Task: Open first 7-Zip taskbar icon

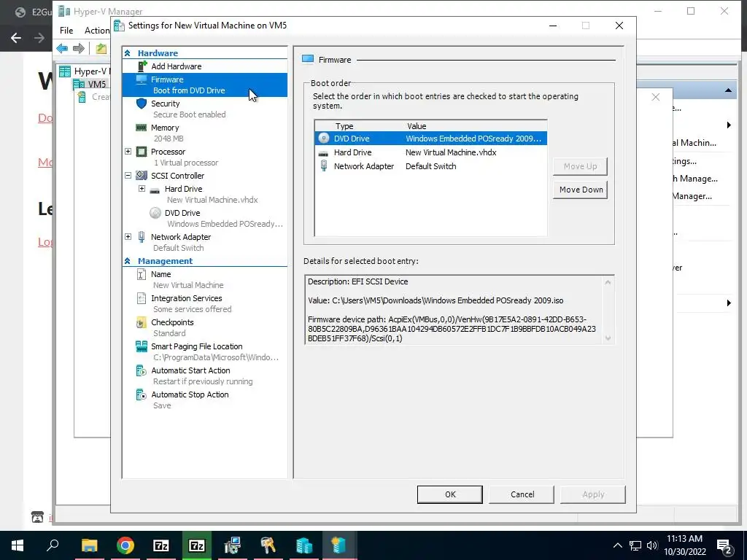Action: point(161,545)
